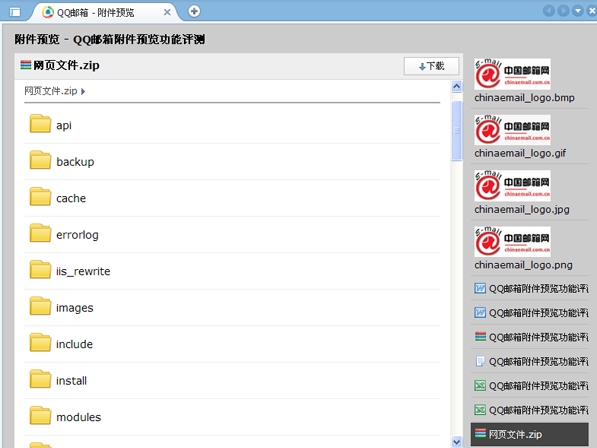This screenshot has height=448, width=597.
Task: Open the second Excel attachment icon
Action: pyautogui.click(x=480, y=410)
